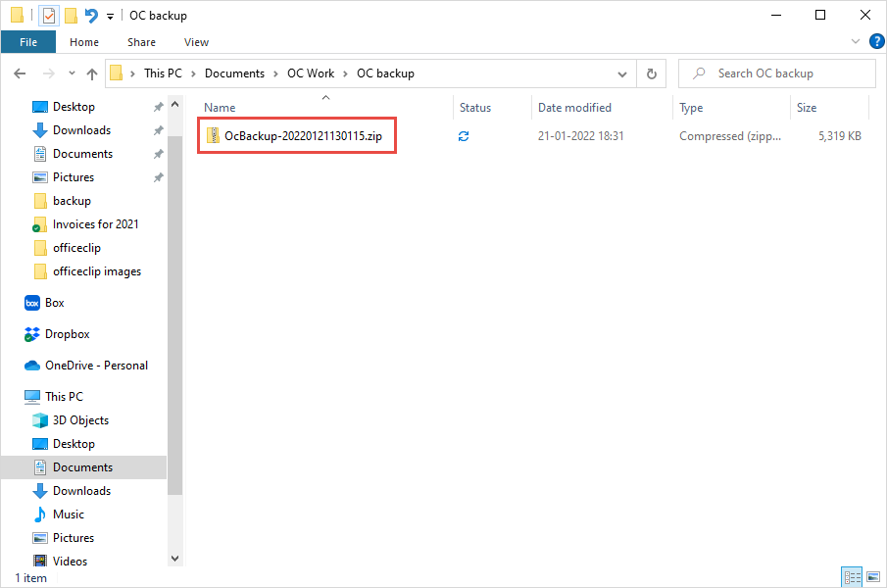The width and height of the screenshot is (887, 588).
Task: Click the This PC computer icon
Action: tap(32, 397)
